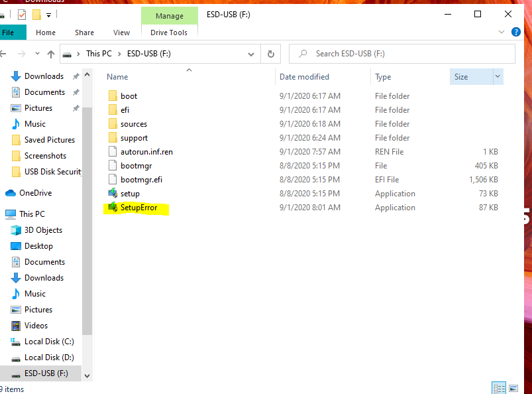This screenshot has height=394, width=532.
Task: Sort files by Date modified column
Action: tap(304, 77)
